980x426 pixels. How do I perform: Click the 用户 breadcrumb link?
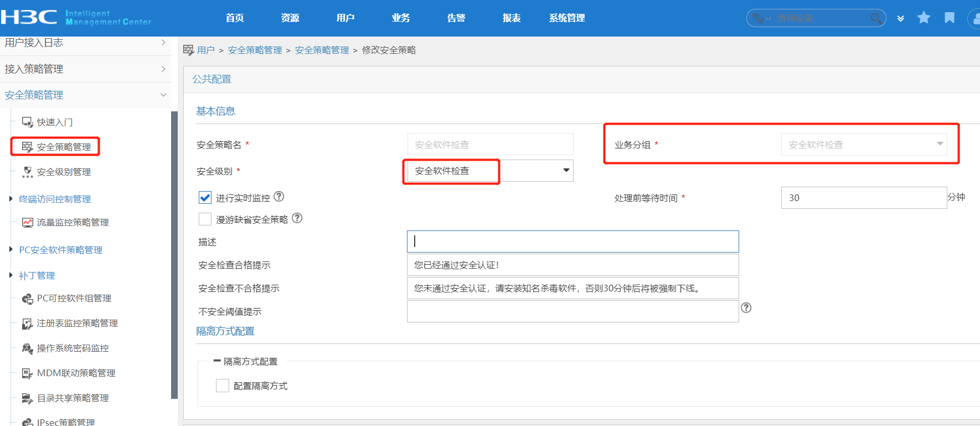tap(205, 50)
